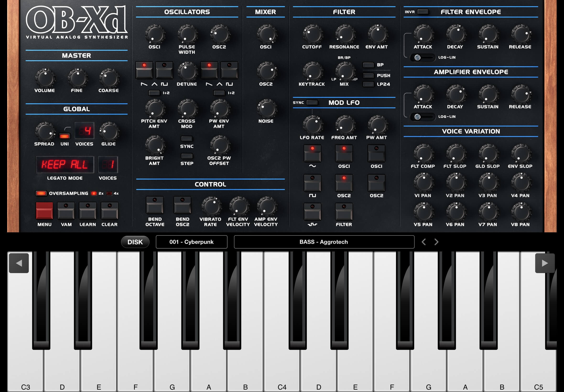564x392 pixels.
Task: Toggle LFO PW Amt OSC1 destination button
Action: pos(376,153)
